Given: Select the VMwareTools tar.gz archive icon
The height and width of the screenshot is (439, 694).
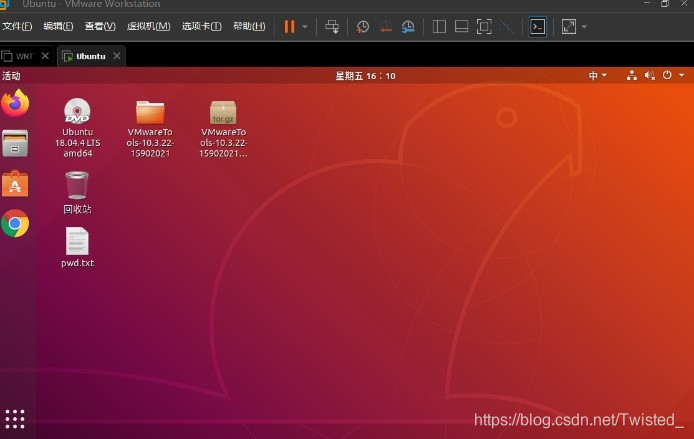Looking at the screenshot, I should click(x=223, y=112).
